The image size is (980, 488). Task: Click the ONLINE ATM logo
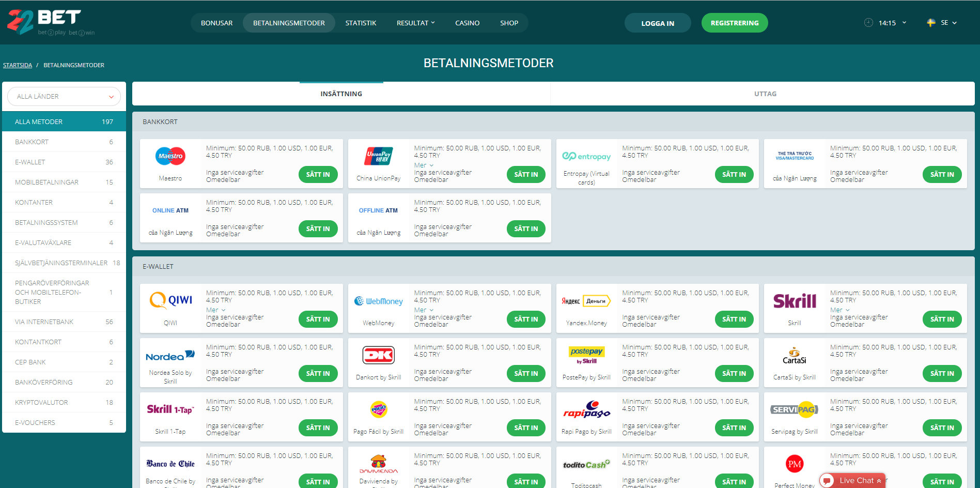(170, 210)
